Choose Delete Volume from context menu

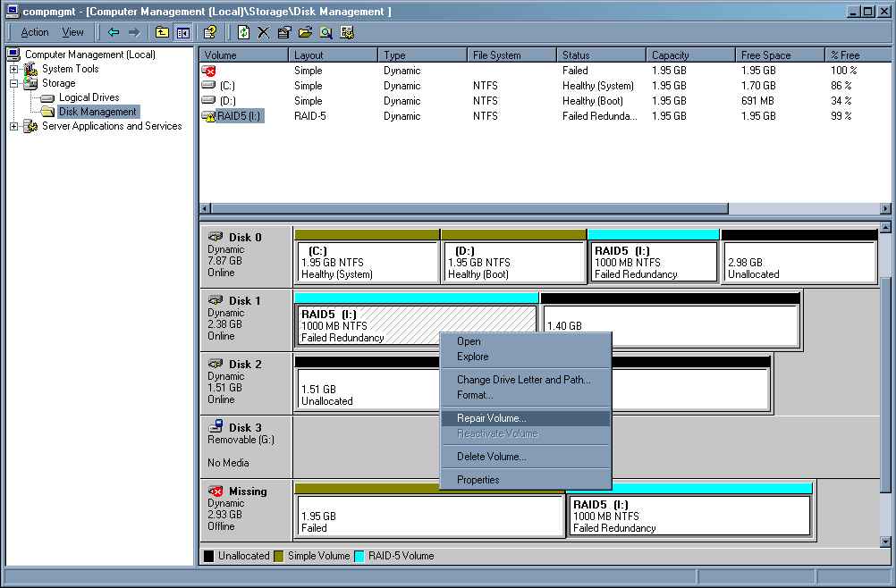(x=525, y=457)
